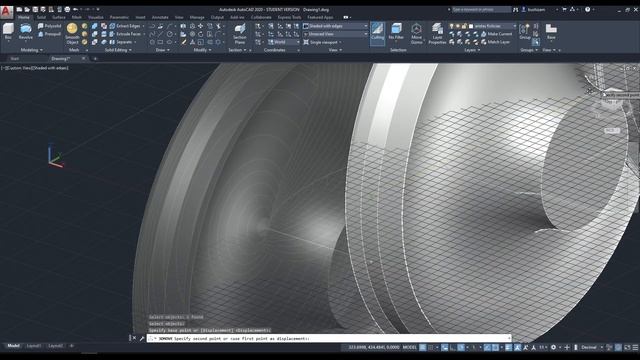640x360 pixels.
Task: Expand the Groups panel dropdown
Action: point(529,50)
